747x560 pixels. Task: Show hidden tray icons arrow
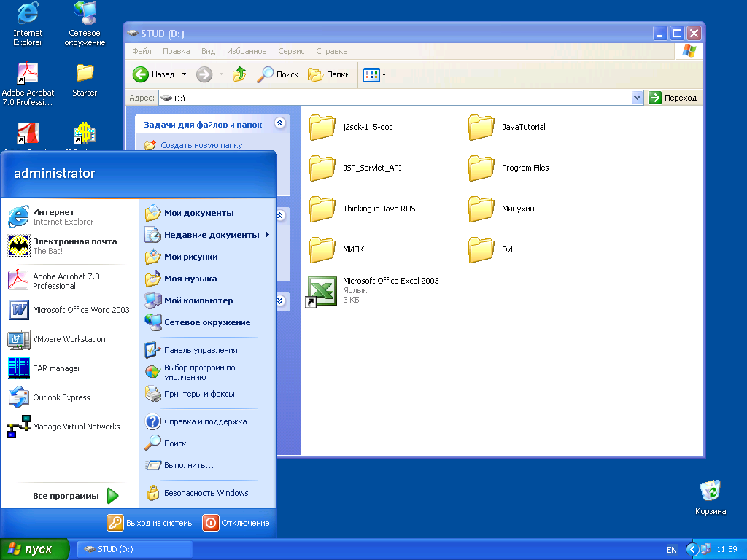(x=692, y=550)
